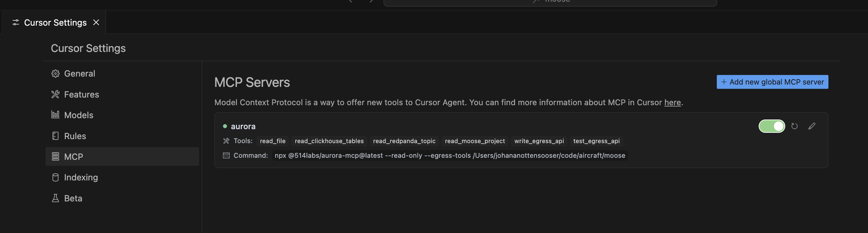Screen dimensions: 868x233
Task: Click the read_redpanda_topic tool tag
Action: coord(404,141)
